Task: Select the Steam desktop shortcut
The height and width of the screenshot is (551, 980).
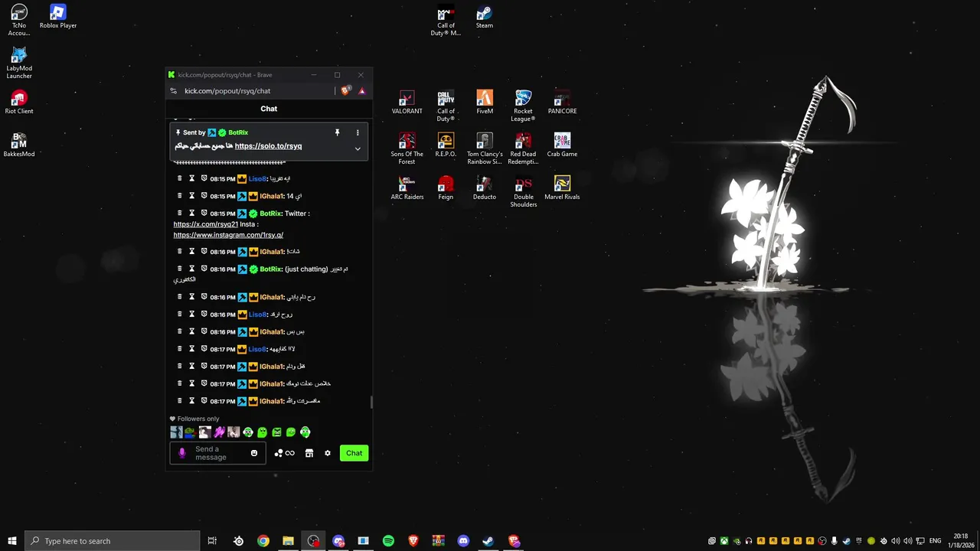Action: pos(485,17)
